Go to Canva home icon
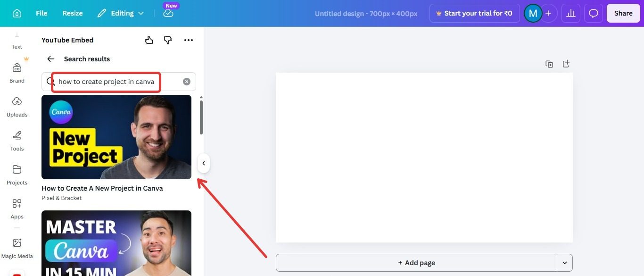 (x=17, y=13)
